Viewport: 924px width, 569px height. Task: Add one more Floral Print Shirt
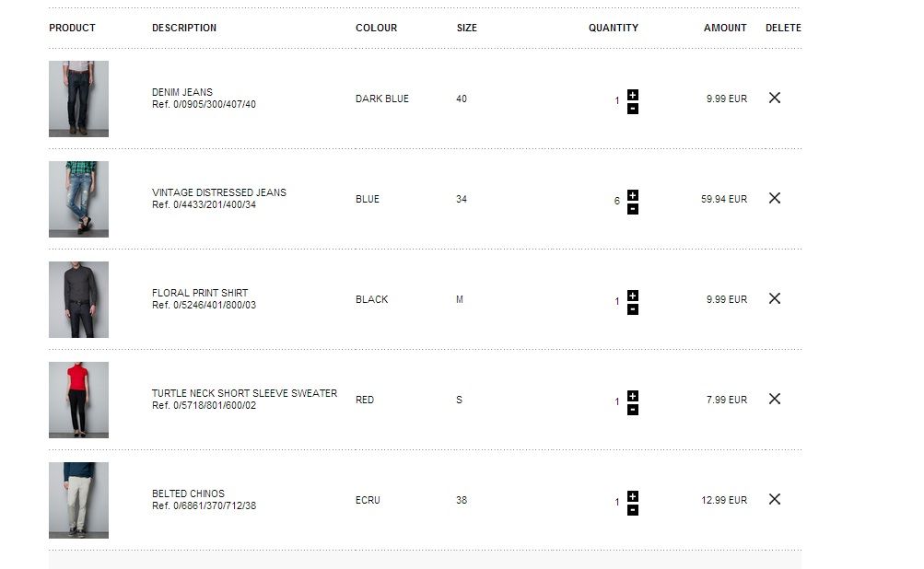[633, 296]
